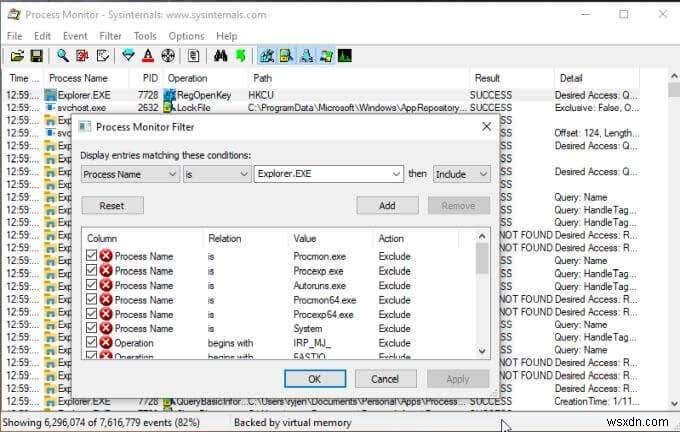Click the Detail column header in main window
This screenshot has height=432, width=680.
(x=597, y=78)
